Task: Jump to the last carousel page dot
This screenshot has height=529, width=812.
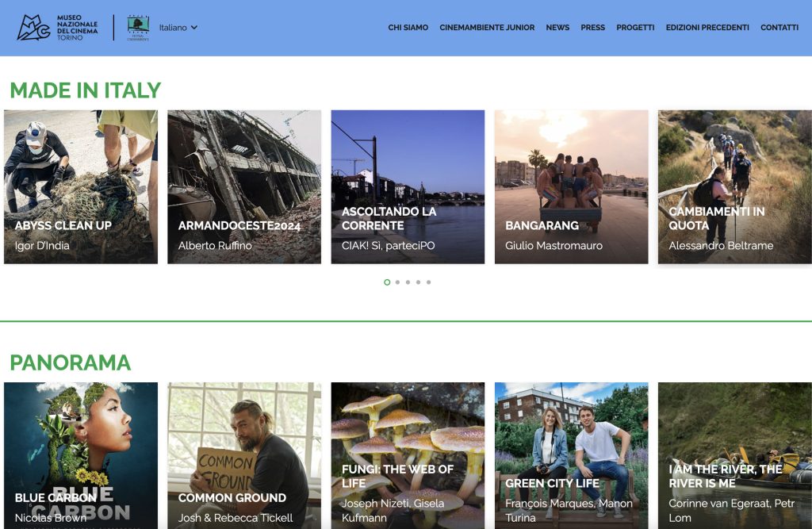Action: click(x=428, y=282)
